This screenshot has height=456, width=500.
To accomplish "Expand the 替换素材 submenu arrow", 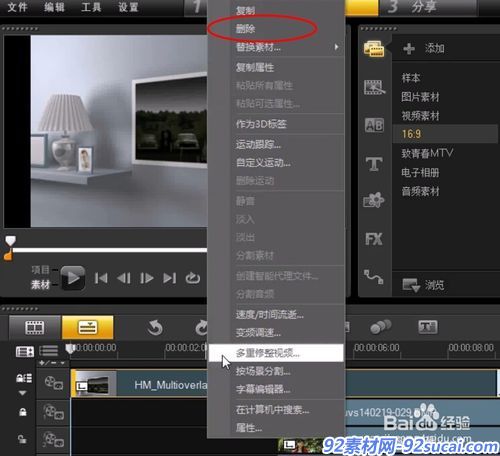I will (x=336, y=47).
